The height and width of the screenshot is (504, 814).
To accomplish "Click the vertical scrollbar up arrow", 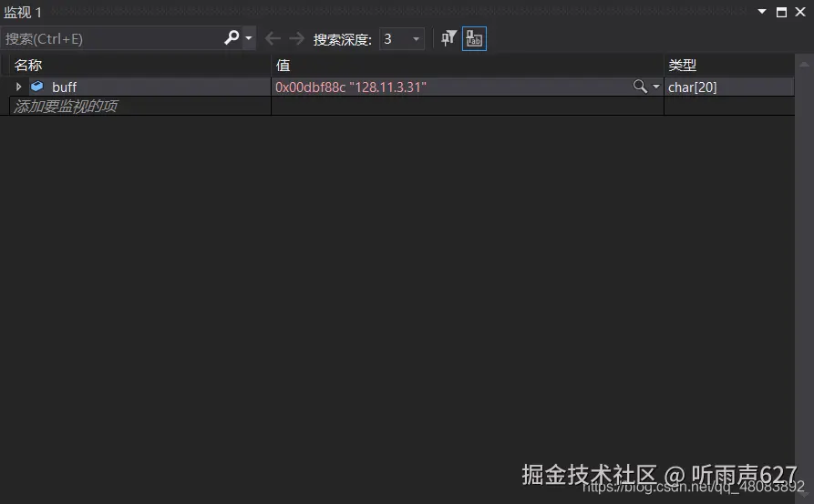I will tap(804, 65).
